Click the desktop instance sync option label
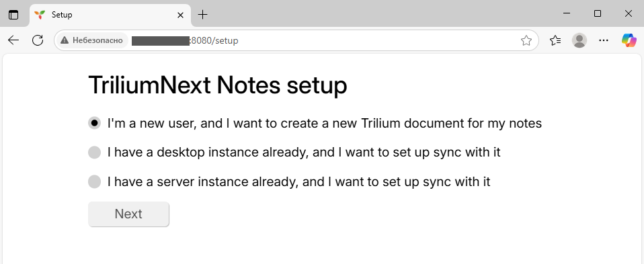Viewport: 644px width, 264px height. [304, 152]
